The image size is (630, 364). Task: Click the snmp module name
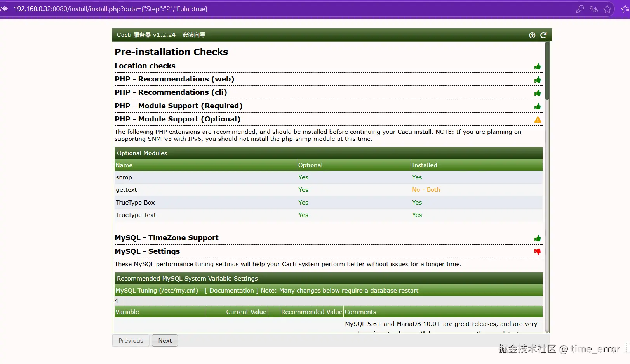click(x=124, y=177)
